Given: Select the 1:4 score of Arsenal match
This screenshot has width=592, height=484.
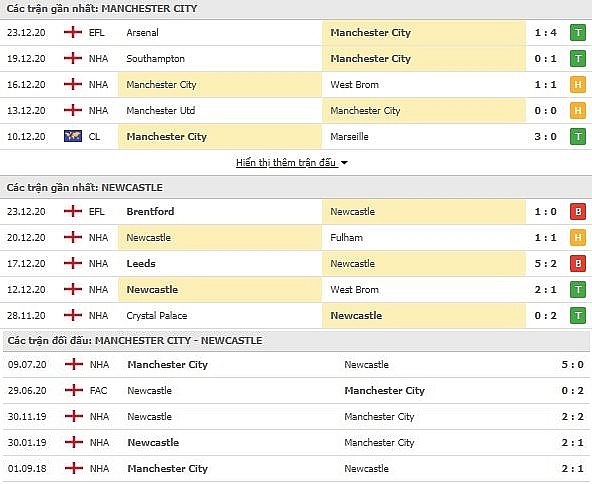Looking at the screenshot, I should point(546,33).
